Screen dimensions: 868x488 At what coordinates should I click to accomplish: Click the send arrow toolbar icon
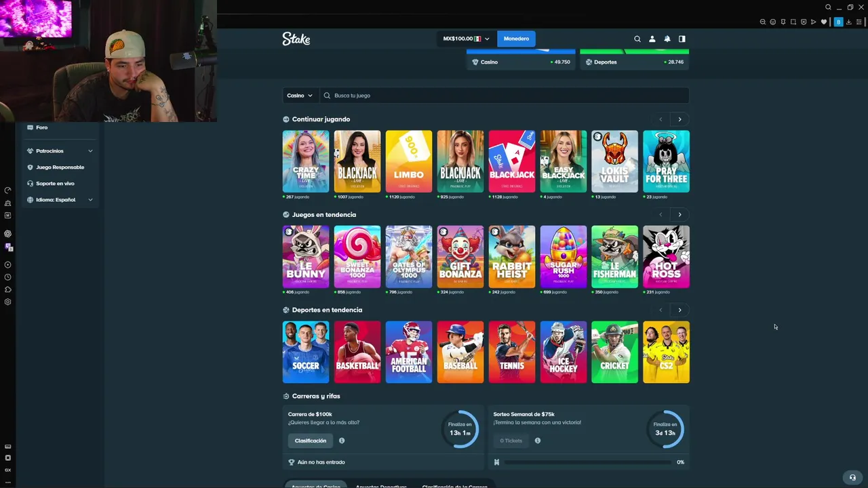pyautogui.click(x=814, y=22)
